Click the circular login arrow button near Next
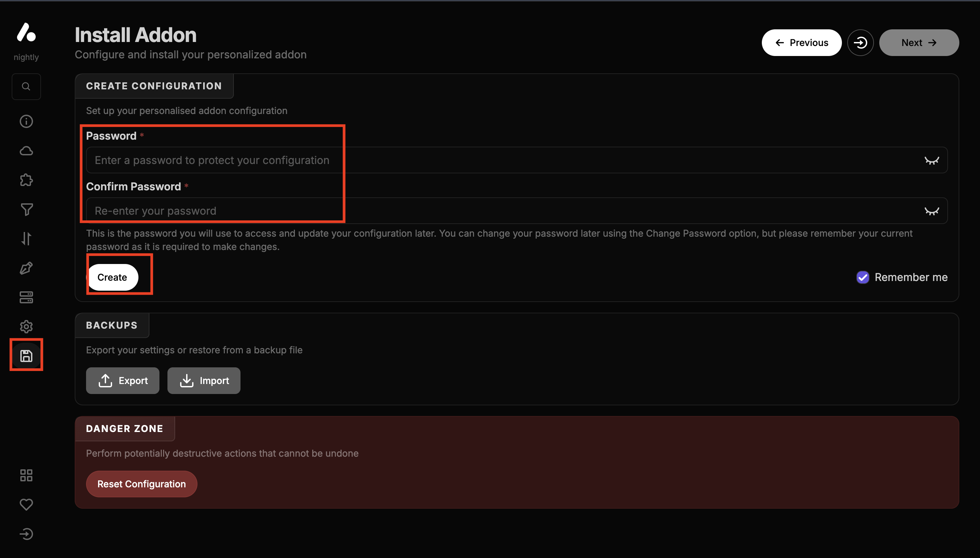This screenshot has height=558, width=980. coord(860,43)
